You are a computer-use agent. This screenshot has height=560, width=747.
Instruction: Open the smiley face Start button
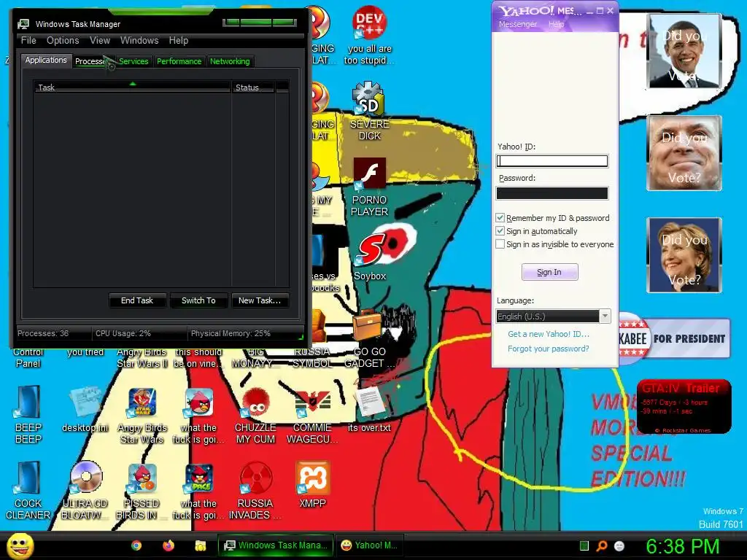[20, 545]
